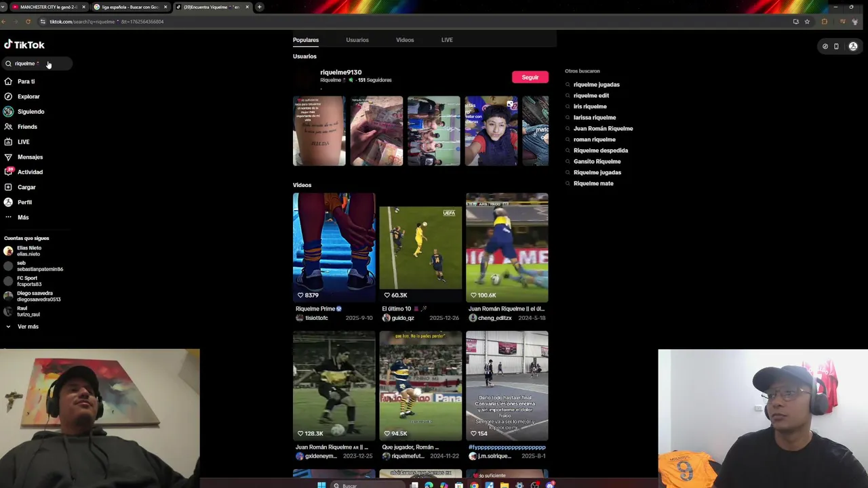This screenshot has width=868, height=488.
Task: Switch to MANCHESTER CITY YouTube tab
Action: (x=47, y=7)
